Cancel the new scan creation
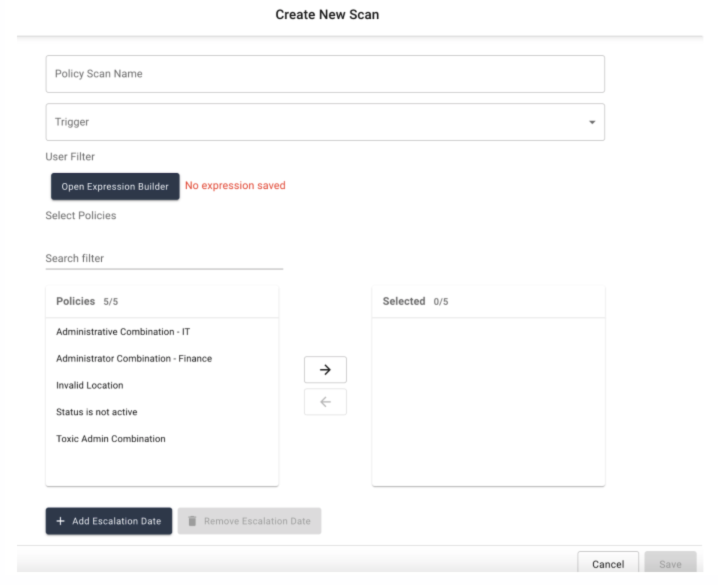Screen dimensions: 718x585 607,564
